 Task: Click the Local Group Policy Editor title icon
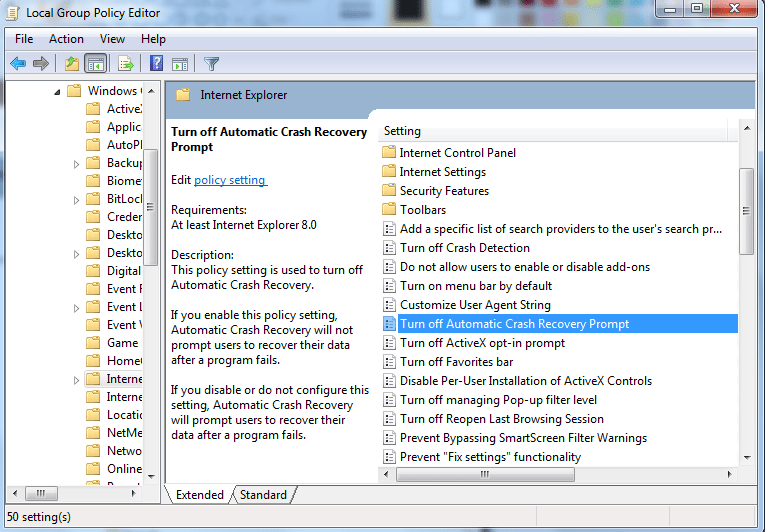click(x=13, y=13)
